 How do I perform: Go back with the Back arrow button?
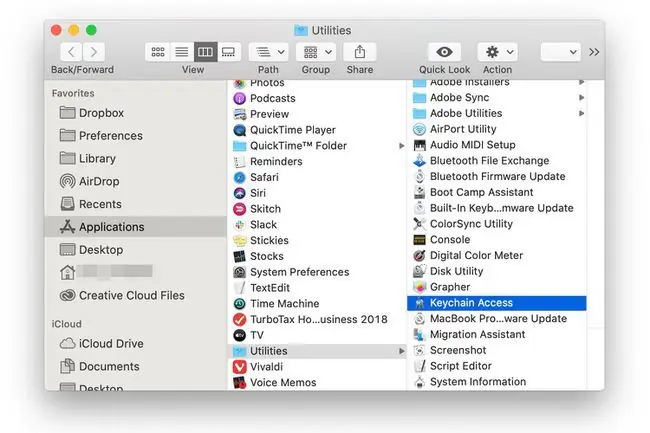[71, 52]
